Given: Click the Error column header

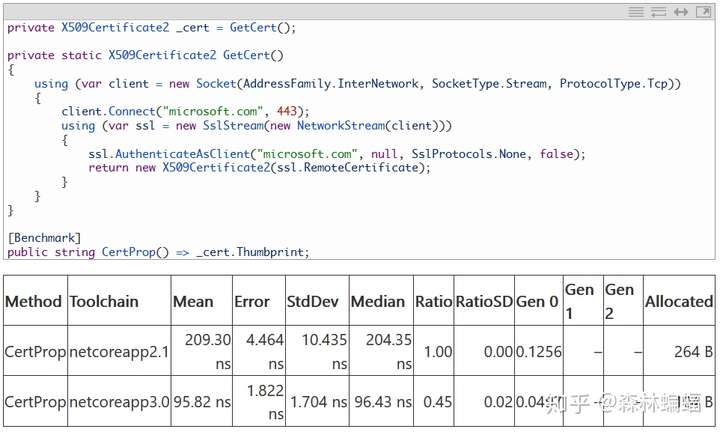Looking at the screenshot, I should [x=252, y=301].
